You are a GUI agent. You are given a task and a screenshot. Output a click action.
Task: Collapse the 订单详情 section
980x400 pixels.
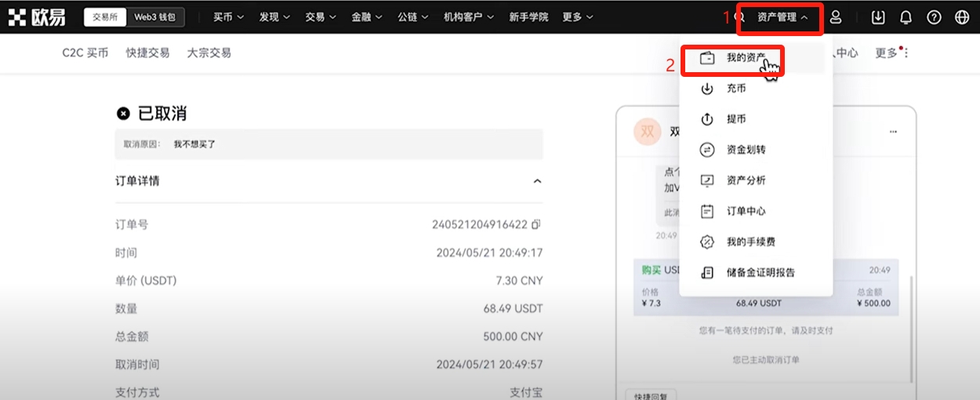point(537,181)
